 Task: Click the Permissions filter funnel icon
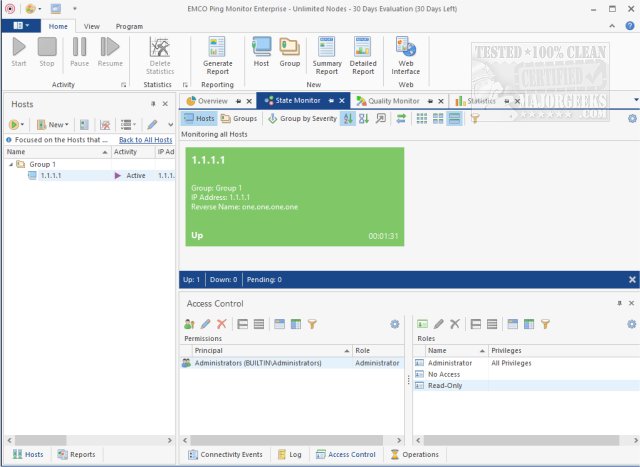(x=312, y=324)
